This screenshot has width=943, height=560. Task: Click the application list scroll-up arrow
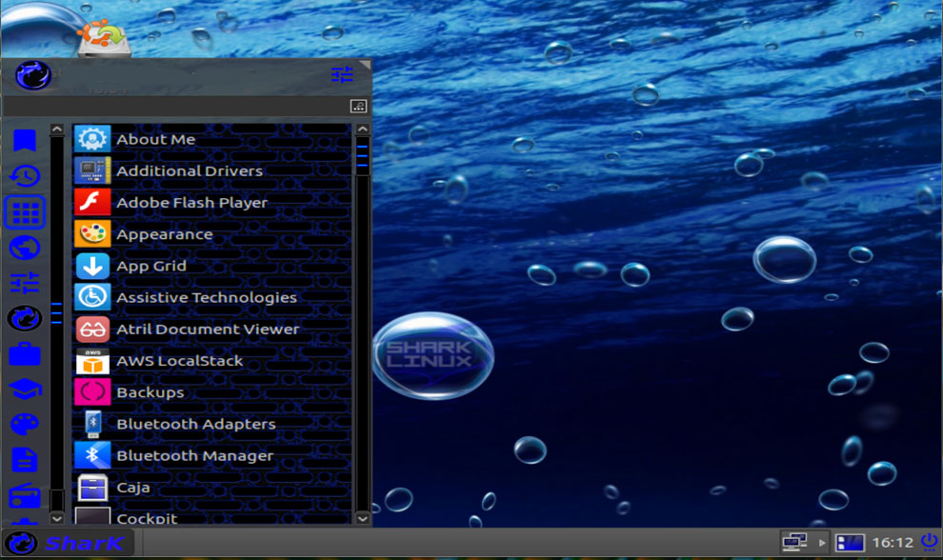tap(363, 129)
